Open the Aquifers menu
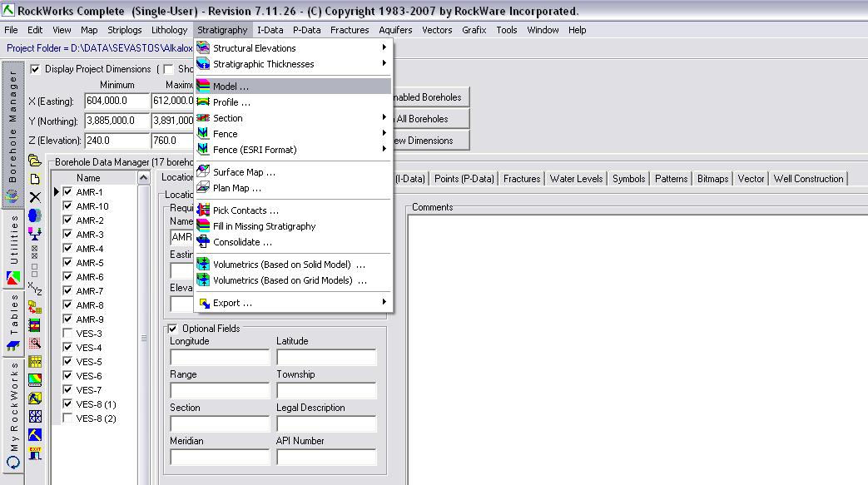Screen dimensions: 868x485 pos(395,30)
